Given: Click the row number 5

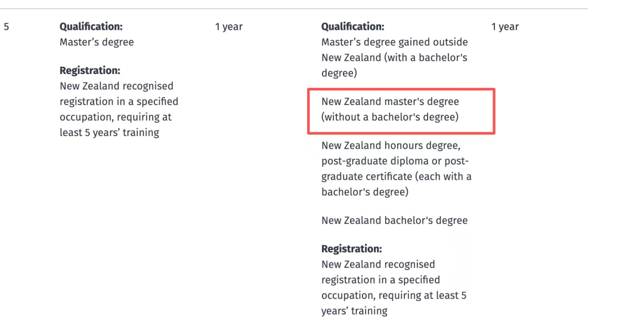Looking at the screenshot, I should [6, 27].
